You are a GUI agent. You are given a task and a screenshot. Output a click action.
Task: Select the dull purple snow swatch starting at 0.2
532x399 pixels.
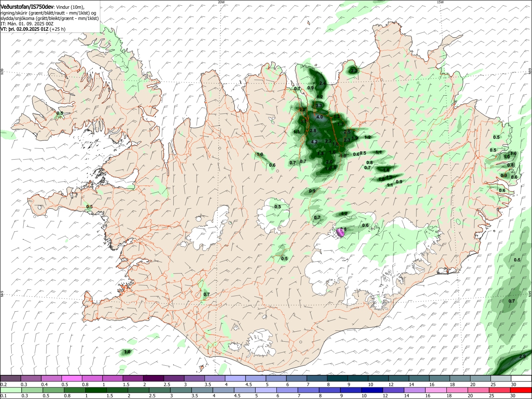pos(11,378)
